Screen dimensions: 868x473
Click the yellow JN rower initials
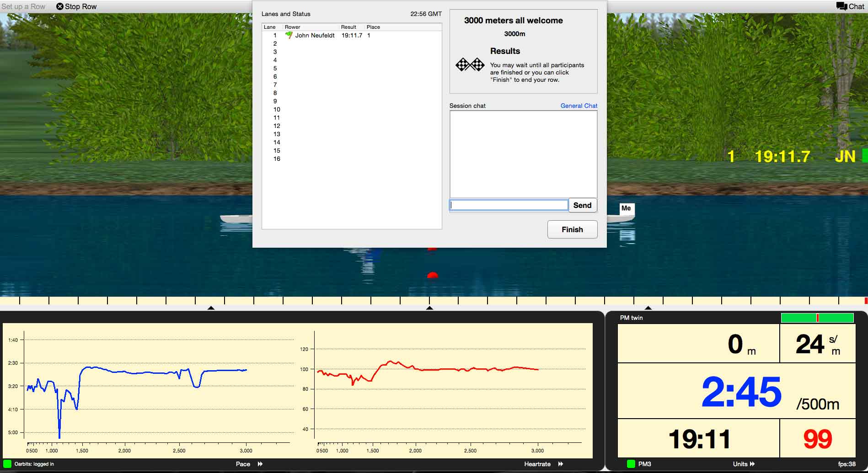pos(845,157)
